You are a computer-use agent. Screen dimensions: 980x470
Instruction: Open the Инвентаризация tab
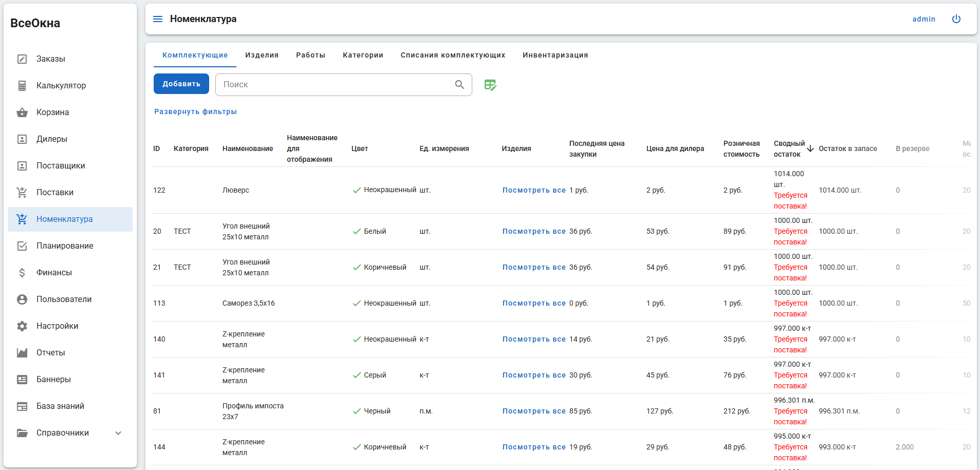click(x=555, y=55)
